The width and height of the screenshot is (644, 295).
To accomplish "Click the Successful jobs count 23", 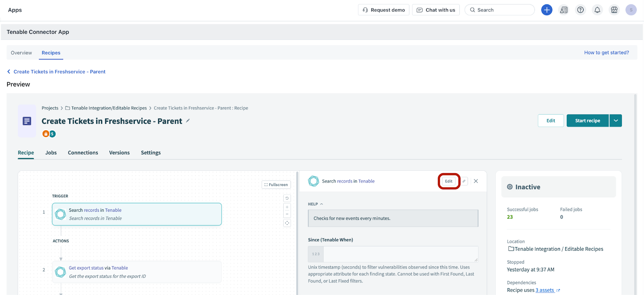I will 510,217.
